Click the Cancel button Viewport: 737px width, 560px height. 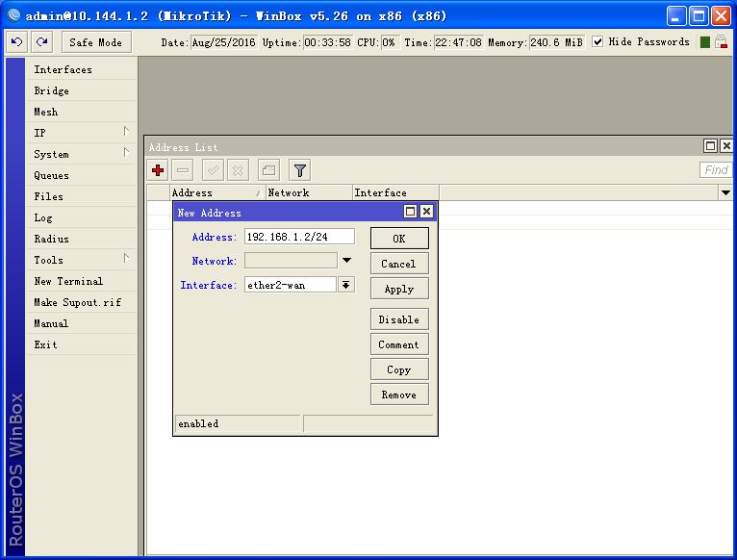399,264
